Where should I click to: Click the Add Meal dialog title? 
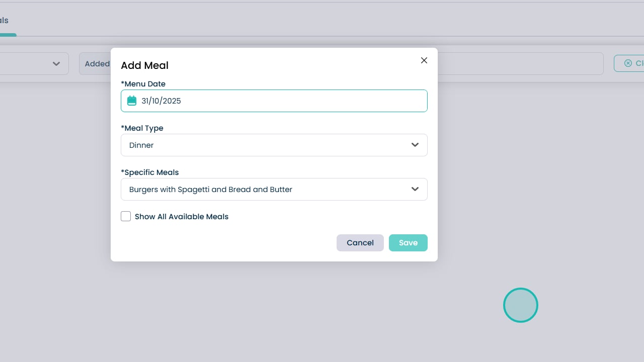(145, 65)
